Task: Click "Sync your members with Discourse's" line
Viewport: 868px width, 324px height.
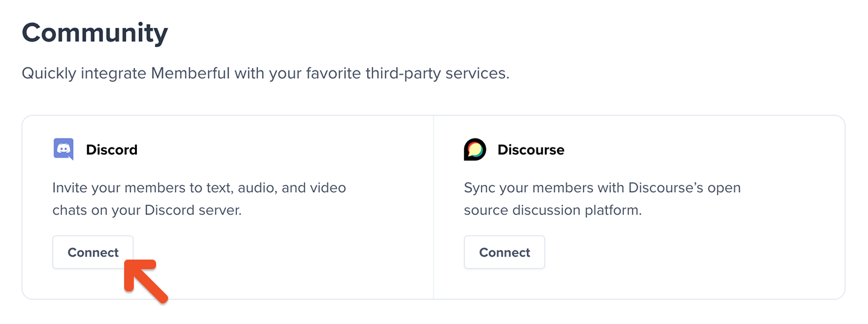Action: coord(602,187)
